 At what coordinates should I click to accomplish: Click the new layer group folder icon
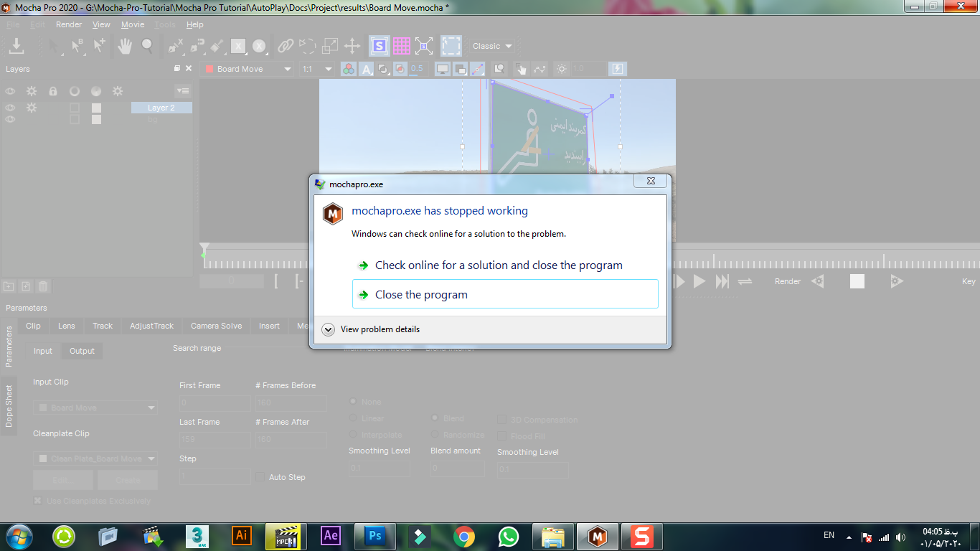click(9, 286)
